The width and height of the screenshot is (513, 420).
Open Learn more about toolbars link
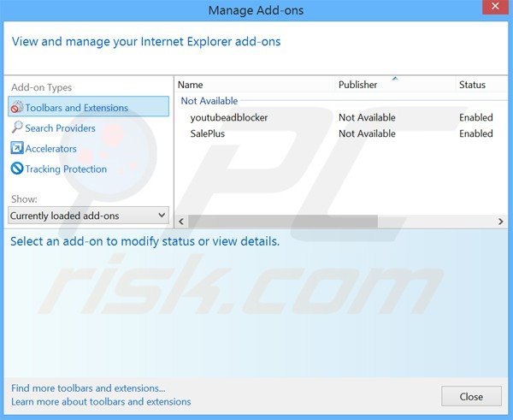pos(101,401)
